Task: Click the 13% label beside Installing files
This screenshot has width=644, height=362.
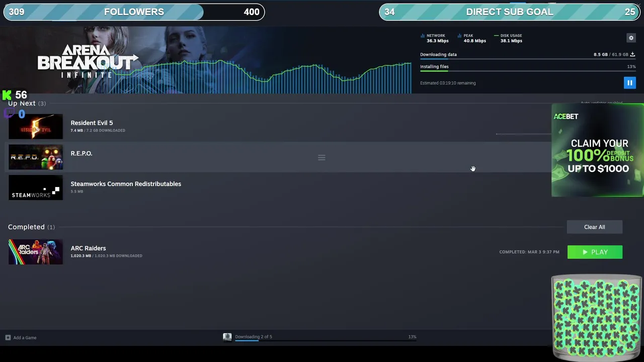Action: [631, 66]
